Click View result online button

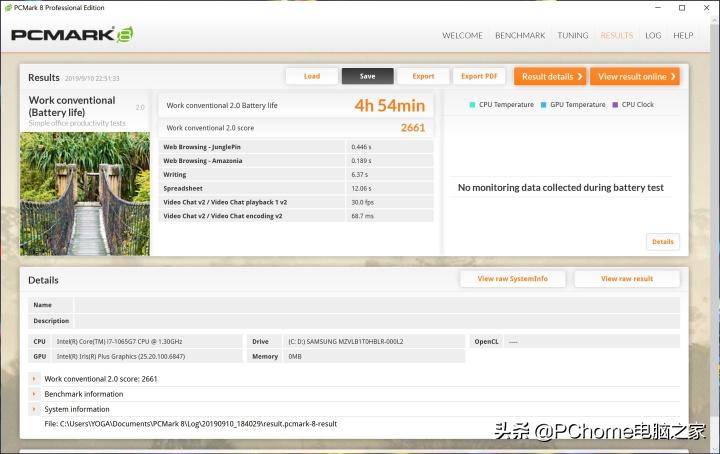(x=635, y=77)
